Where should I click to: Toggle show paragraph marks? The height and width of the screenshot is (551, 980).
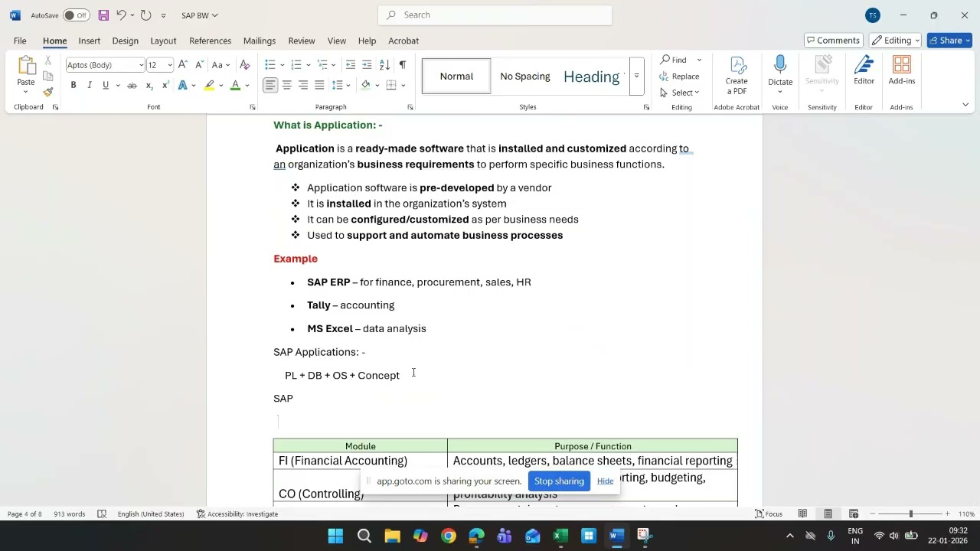(x=402, y=65)
